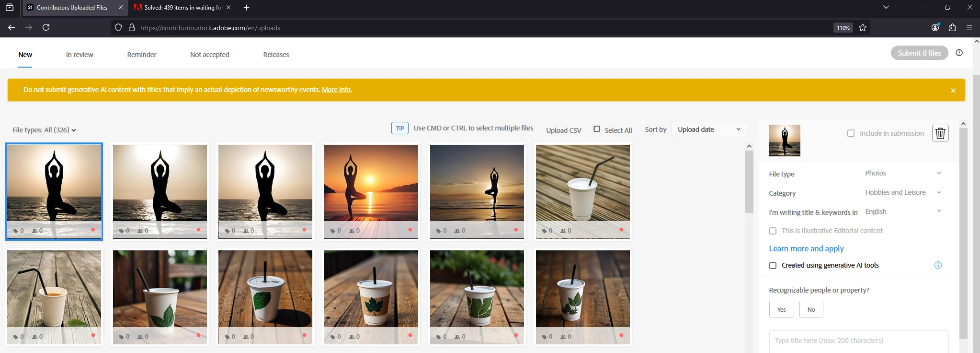Screen dimensions: 980x353
Task: Switch to the In review tab
Action: click(80, 55)
